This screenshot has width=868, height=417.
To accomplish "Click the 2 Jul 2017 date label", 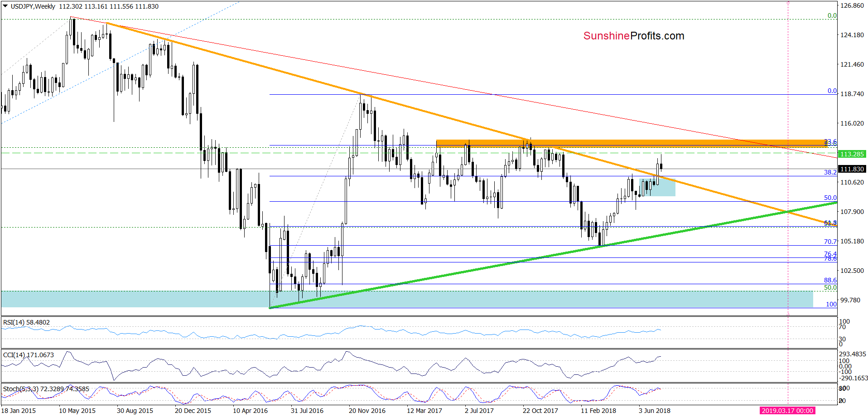I will coord(479,411).
